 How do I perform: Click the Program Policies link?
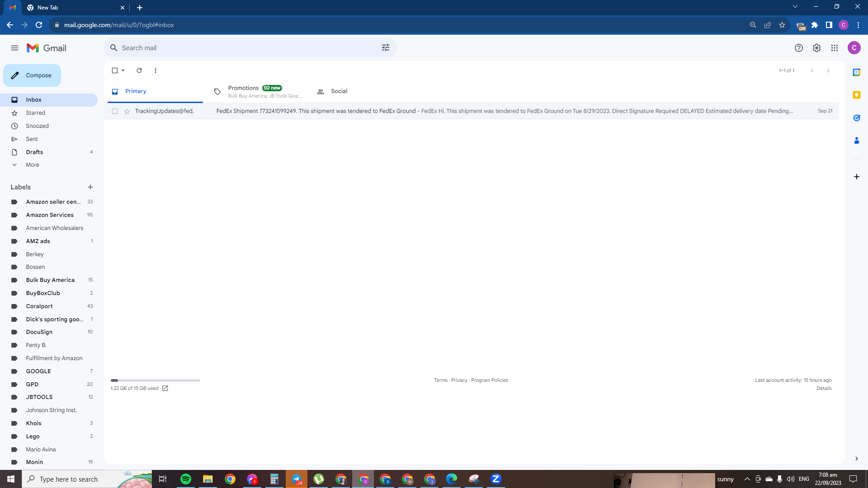[490, 380]
